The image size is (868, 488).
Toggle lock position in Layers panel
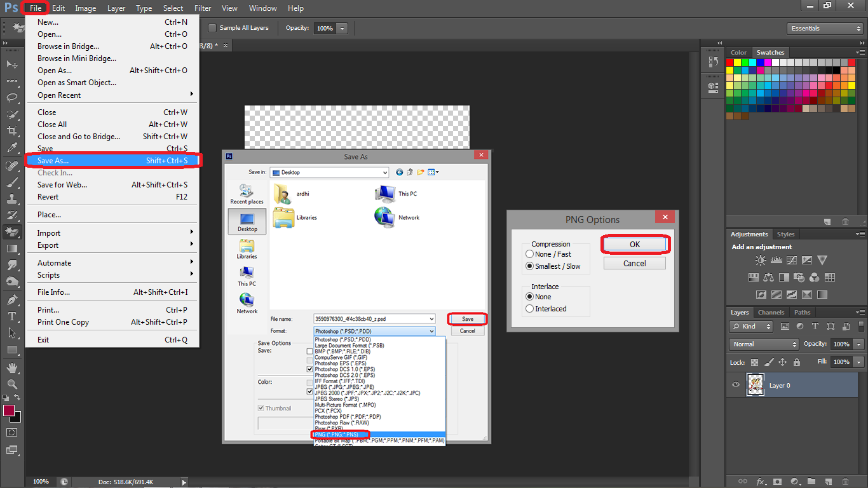point(782,362)
